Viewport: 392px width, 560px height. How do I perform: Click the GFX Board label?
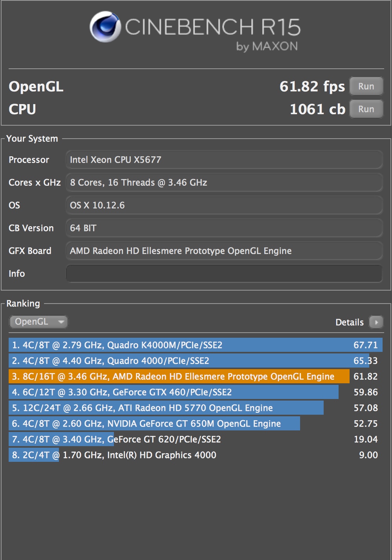[30, 251]
